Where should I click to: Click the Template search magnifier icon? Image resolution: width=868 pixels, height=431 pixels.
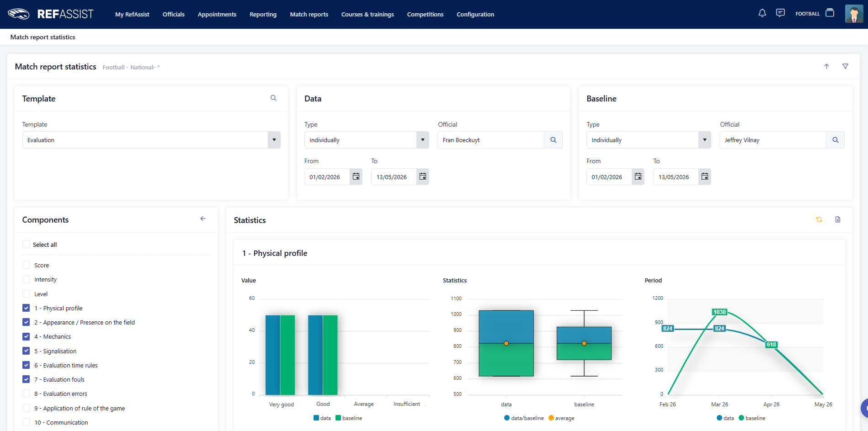tap(273, 98)
